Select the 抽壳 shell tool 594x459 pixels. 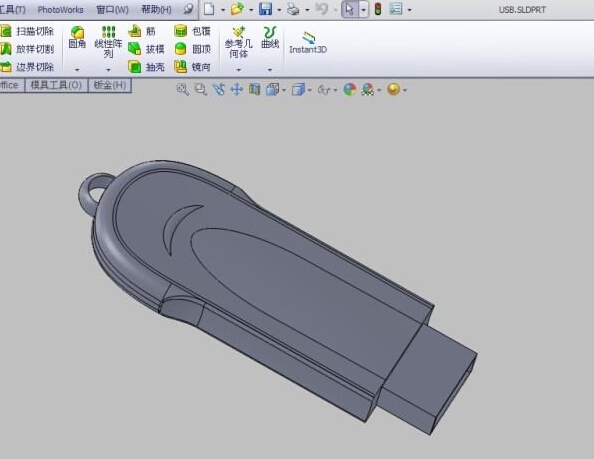pyautogui.click(x=146, y=67)
